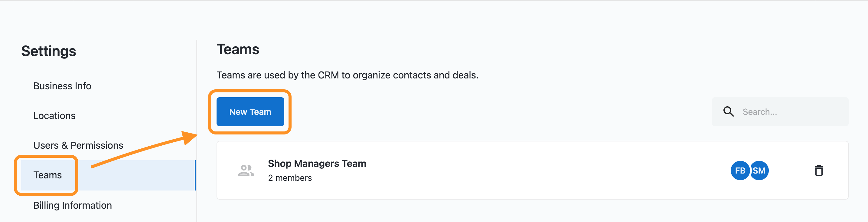Click the FB member avatar

pos(740,171)
